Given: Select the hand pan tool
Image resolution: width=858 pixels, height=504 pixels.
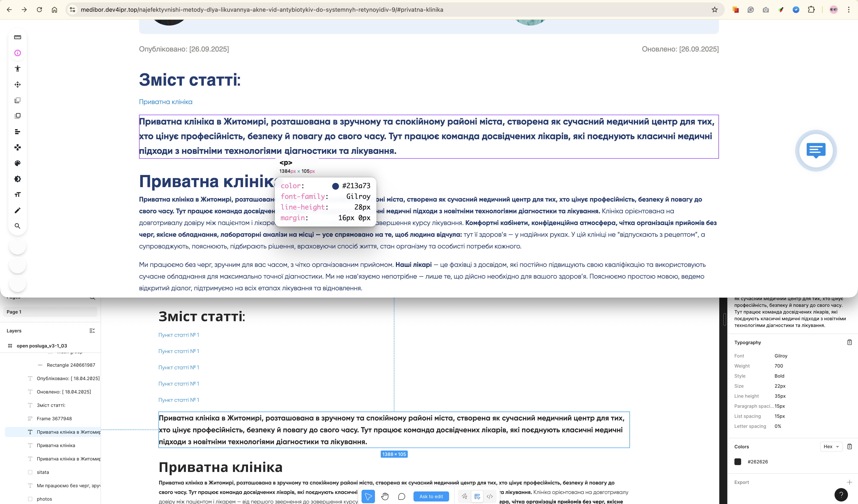Looking at the screenshot, I should [x=385, y=496].
